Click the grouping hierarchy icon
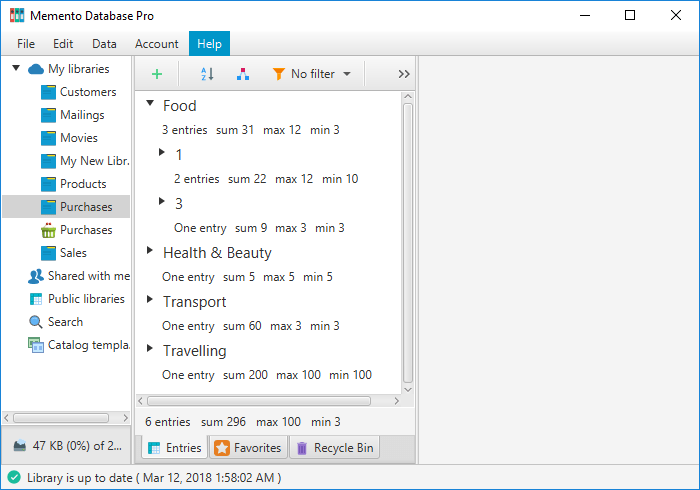 [x=243, y=74]
